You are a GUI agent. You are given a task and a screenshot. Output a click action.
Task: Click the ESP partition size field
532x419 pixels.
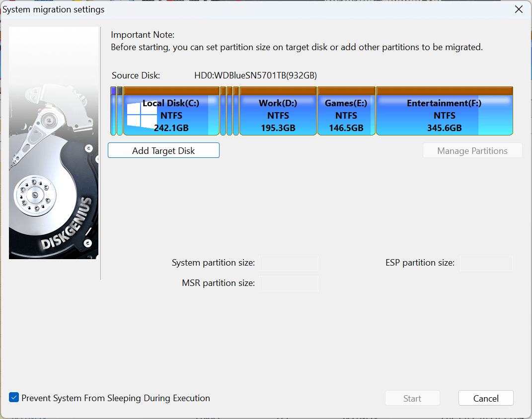(486, 263)
